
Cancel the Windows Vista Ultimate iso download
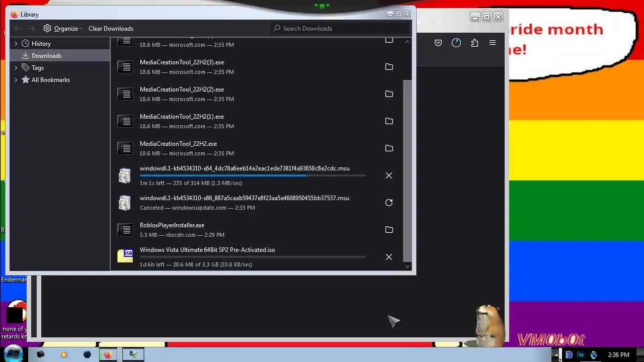tap(389, 257)
